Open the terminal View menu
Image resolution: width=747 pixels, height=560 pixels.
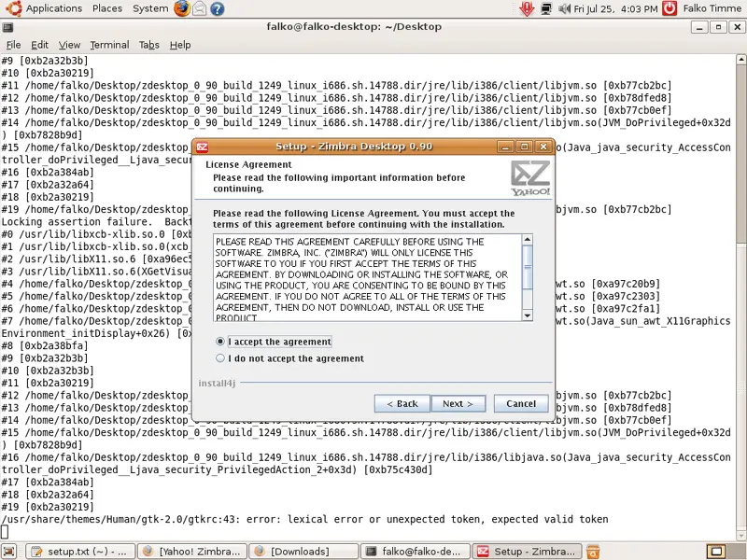coord(69,45)
